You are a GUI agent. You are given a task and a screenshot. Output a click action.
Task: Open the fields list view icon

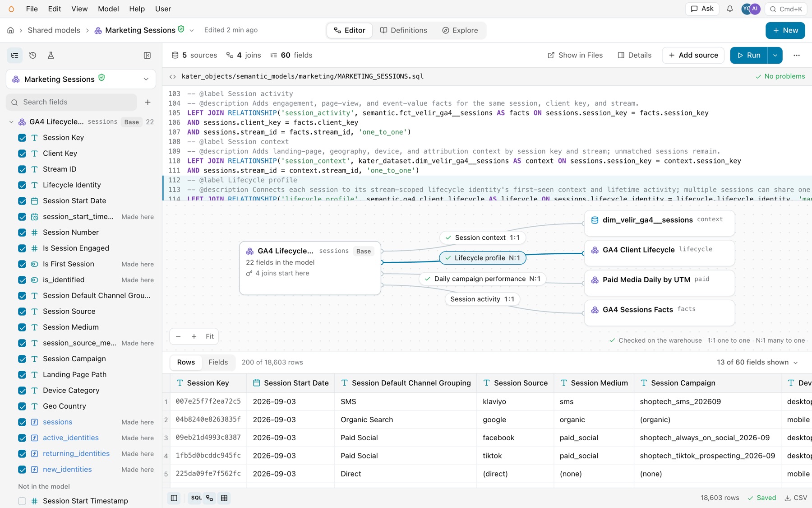[15, 56]
